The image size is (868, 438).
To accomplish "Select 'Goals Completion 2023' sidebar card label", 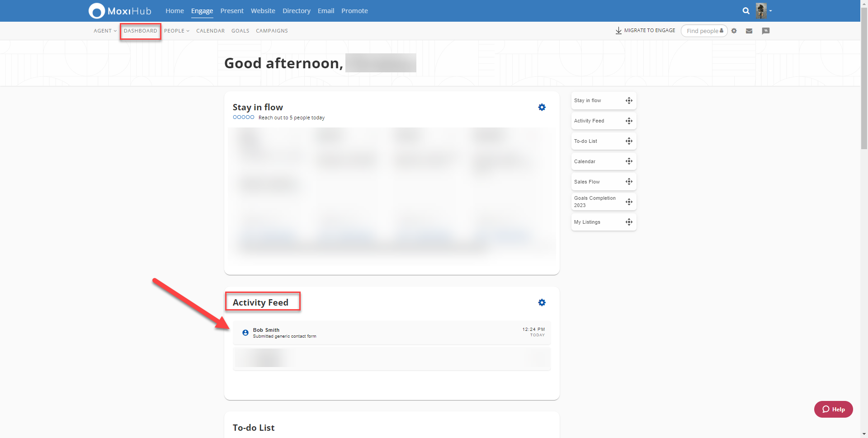I will (x=595, y=202).
